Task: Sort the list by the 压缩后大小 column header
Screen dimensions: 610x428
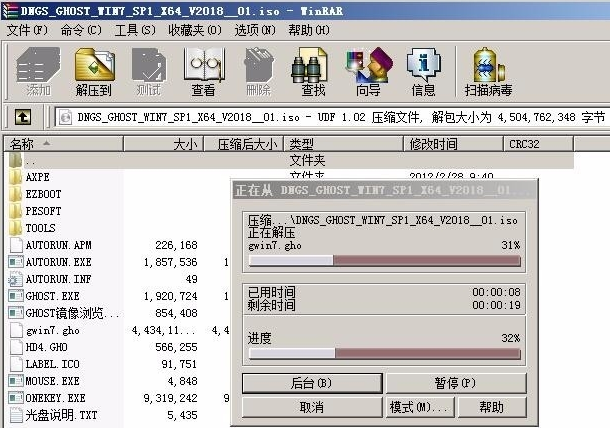Action: coord(244,144)
